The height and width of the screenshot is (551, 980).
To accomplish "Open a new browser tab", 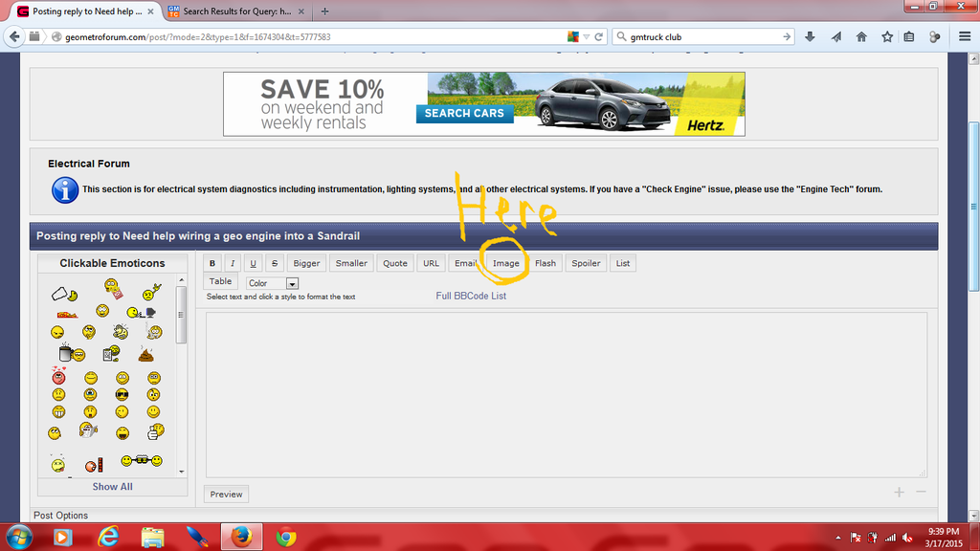I will (x=324, y=11).
